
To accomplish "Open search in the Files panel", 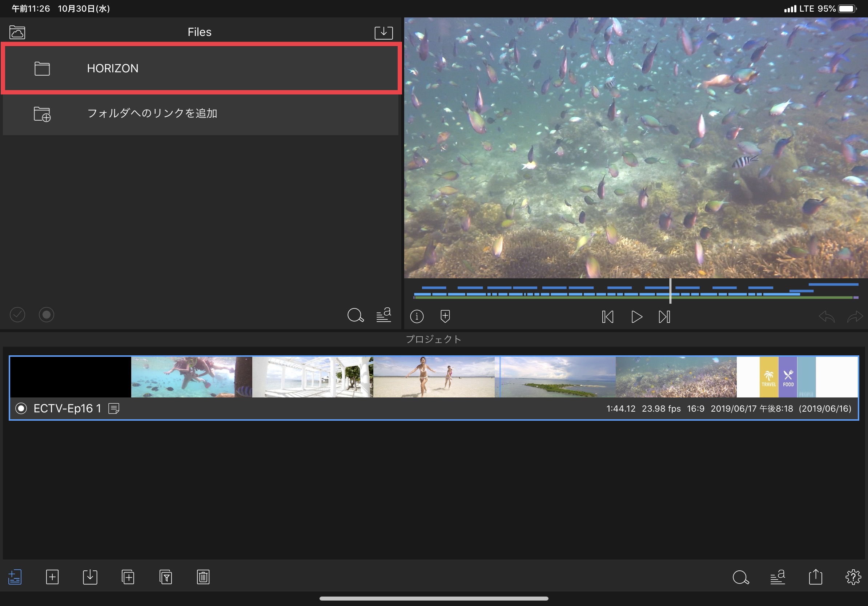I will [x=355, y=315].
